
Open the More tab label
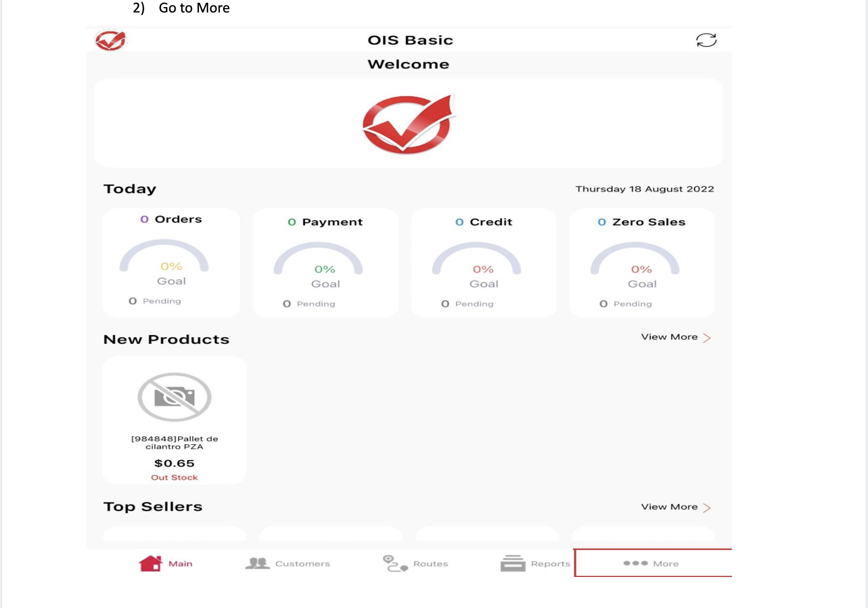click(666, 564)
